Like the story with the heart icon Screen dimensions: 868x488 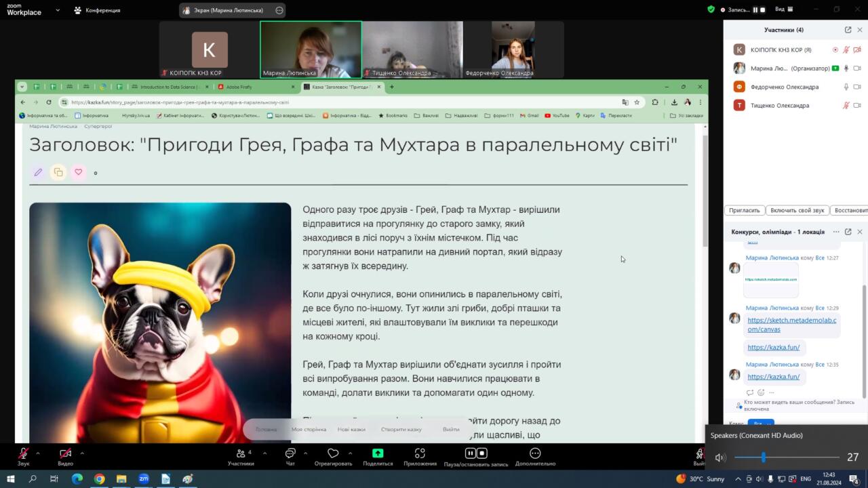coord(79,172)
